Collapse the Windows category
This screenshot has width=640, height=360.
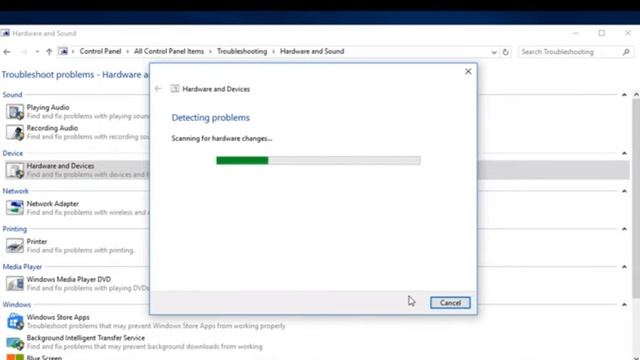[624, 304]
